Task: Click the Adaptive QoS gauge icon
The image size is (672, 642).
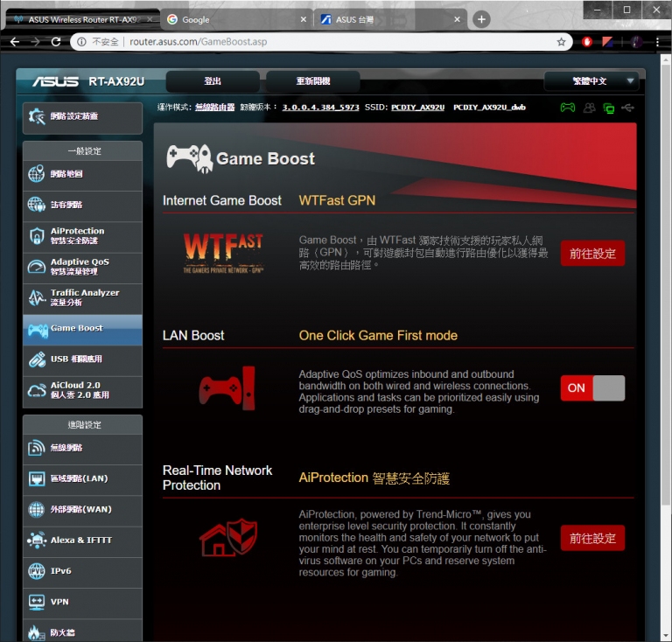Action: point(37,267)
